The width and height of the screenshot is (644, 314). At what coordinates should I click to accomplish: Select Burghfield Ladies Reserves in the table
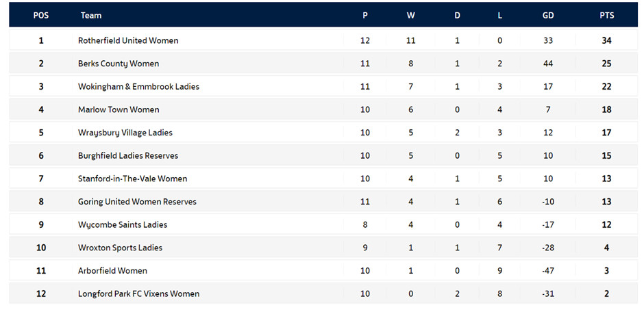tap(128, 156)
